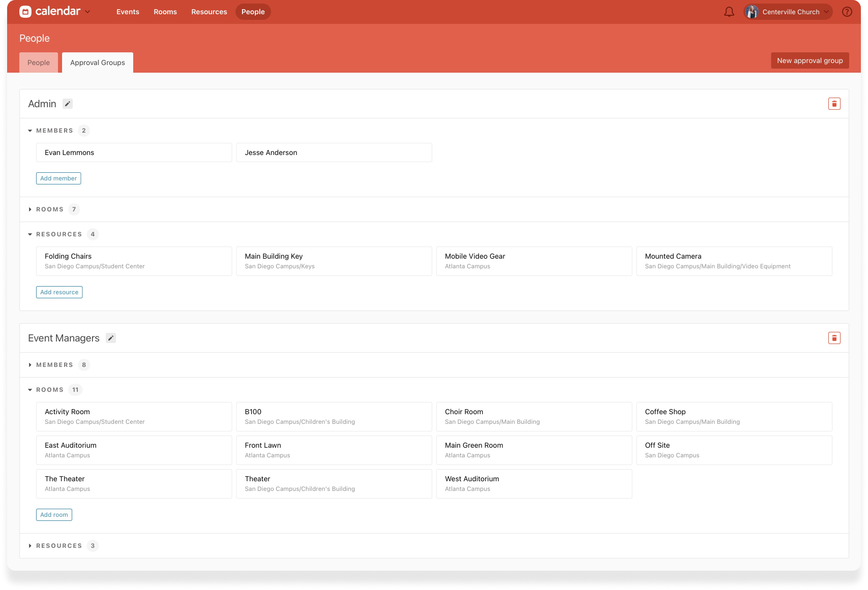This screenshot has height=590, width=868.
Task: Open the help question mark icon
Action: (847, 12)
